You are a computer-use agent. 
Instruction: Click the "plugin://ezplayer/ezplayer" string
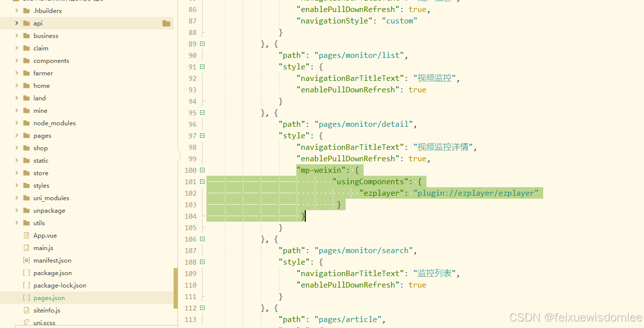click(x=476, y=193)
